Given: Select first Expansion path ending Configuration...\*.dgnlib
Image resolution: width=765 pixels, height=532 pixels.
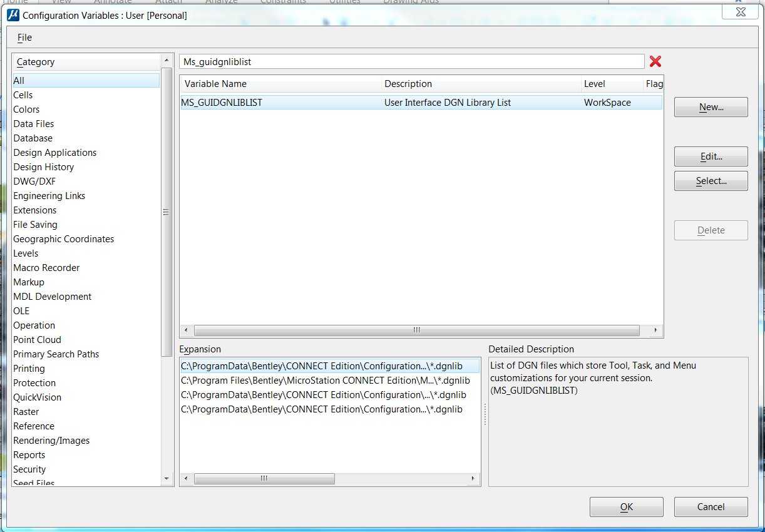Looking at the screenshot, I should point(330,366).
